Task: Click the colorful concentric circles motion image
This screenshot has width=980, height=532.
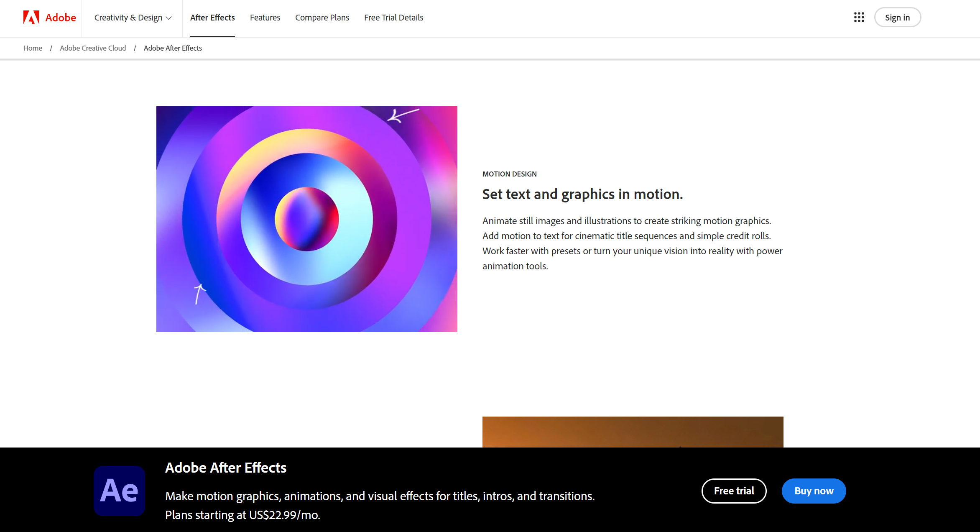Action: [307, 219]
